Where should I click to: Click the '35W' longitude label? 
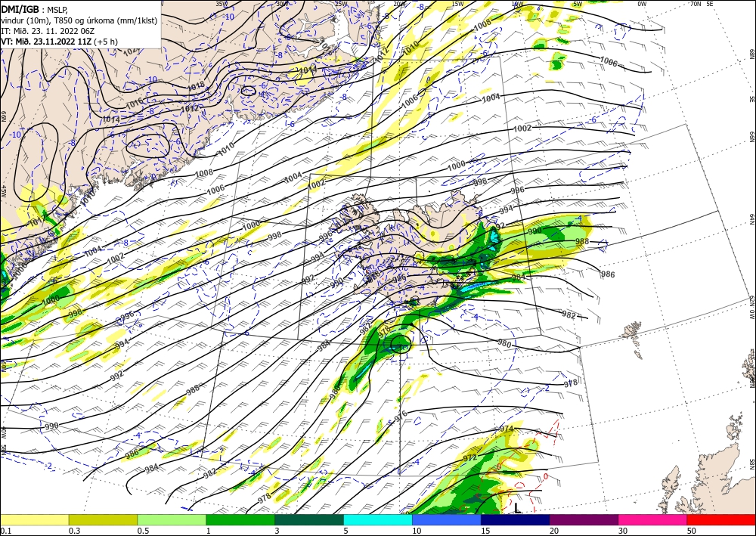coord(222,4)
